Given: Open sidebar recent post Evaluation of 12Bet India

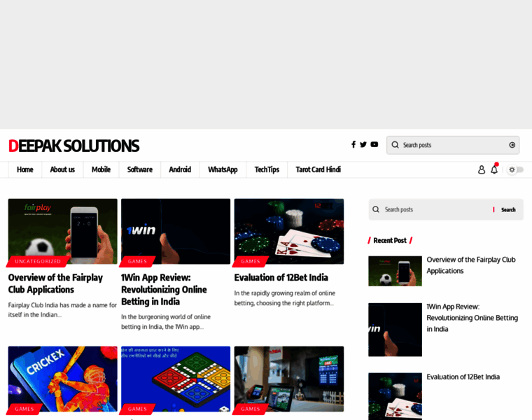Looking at the screenshot, I should (x=463, y=377).
